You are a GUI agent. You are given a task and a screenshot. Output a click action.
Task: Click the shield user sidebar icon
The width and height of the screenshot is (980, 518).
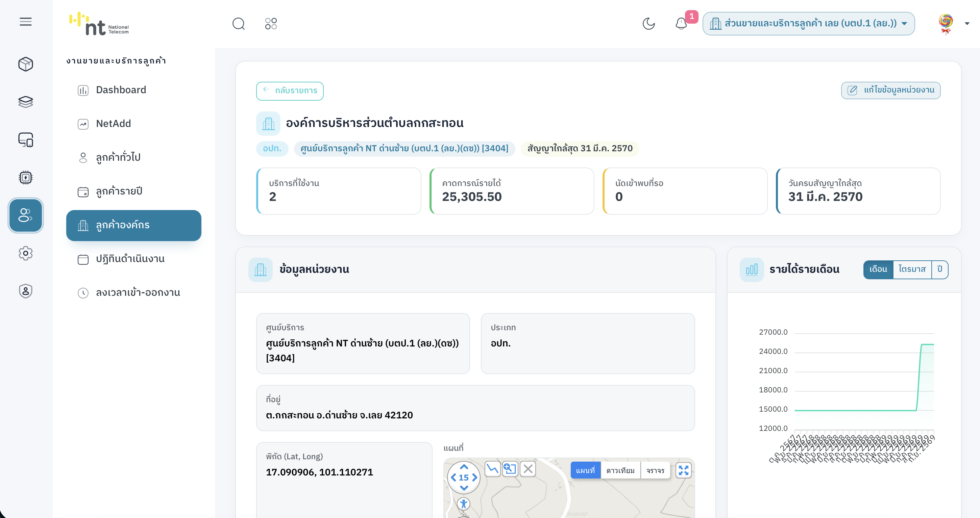(25, 291)
